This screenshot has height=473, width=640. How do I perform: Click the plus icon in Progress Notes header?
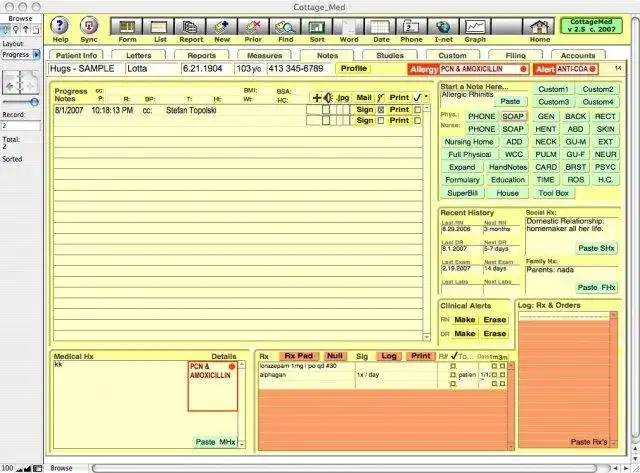point(317,98)
